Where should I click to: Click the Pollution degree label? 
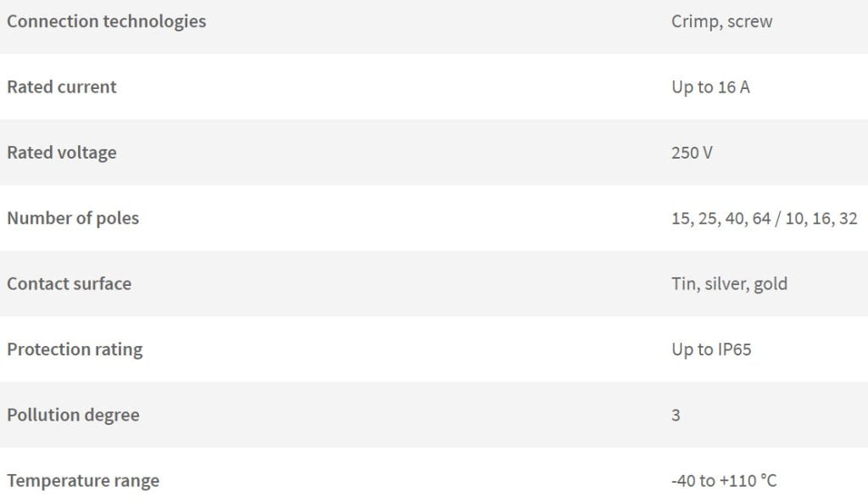[73, 415]
